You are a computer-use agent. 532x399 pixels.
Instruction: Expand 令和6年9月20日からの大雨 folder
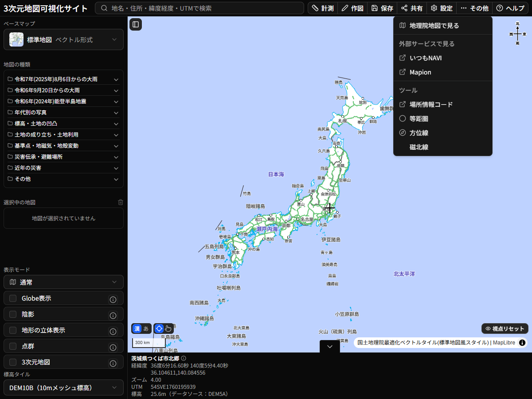tap(63, 90)
